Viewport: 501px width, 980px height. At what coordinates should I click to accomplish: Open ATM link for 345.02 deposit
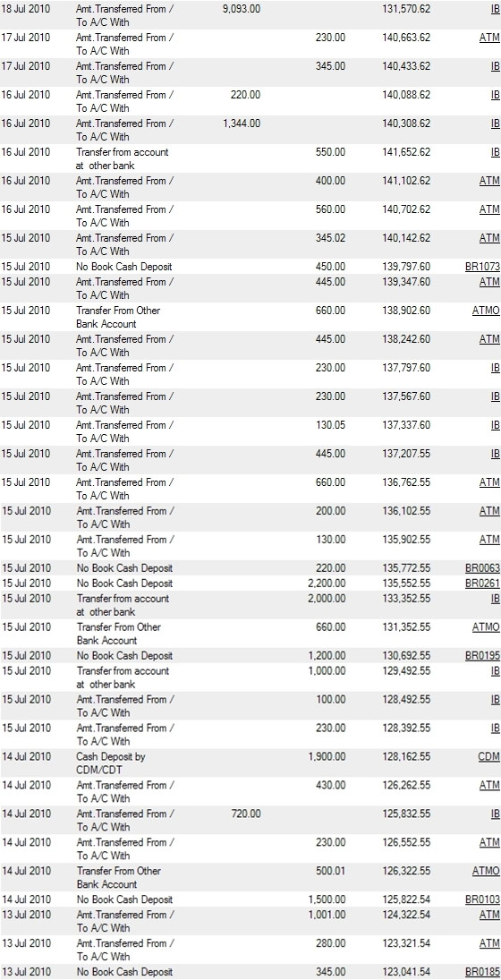coord(489,238)
